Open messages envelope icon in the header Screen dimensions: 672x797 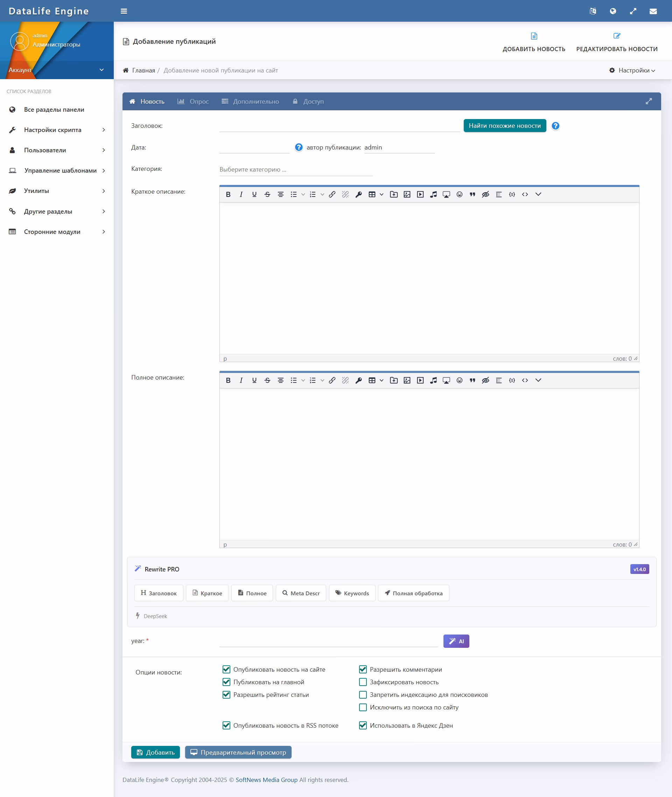653,11
